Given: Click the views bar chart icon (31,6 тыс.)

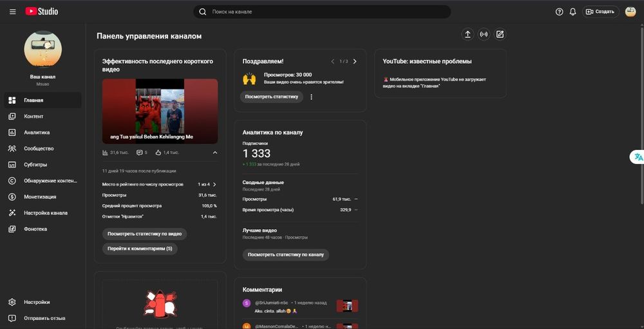Looking at the screenshot, I should click(105, 153).
